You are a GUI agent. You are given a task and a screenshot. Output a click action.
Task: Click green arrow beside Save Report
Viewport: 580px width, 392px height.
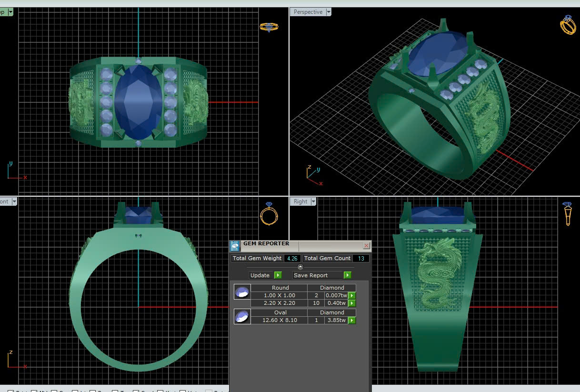[x=348, y=275]
